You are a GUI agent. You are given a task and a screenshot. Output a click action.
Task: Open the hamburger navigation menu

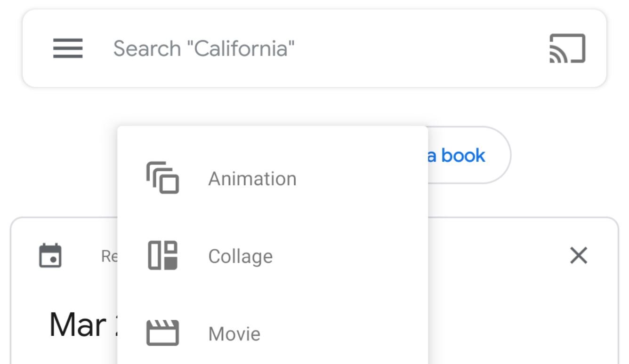point(68,48)
